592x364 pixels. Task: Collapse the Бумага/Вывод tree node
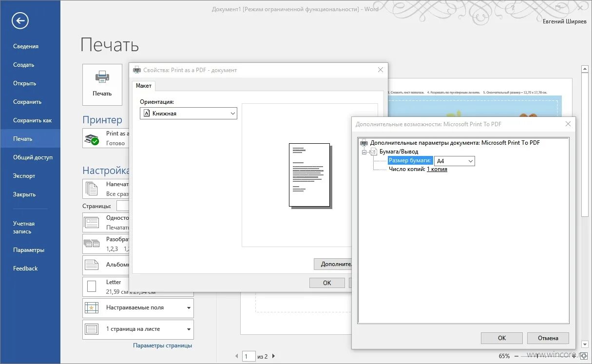[x=364, y=152]
